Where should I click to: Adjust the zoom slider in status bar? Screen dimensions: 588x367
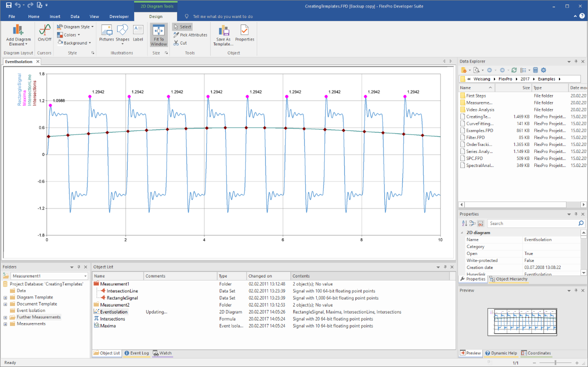pos(555,362)
